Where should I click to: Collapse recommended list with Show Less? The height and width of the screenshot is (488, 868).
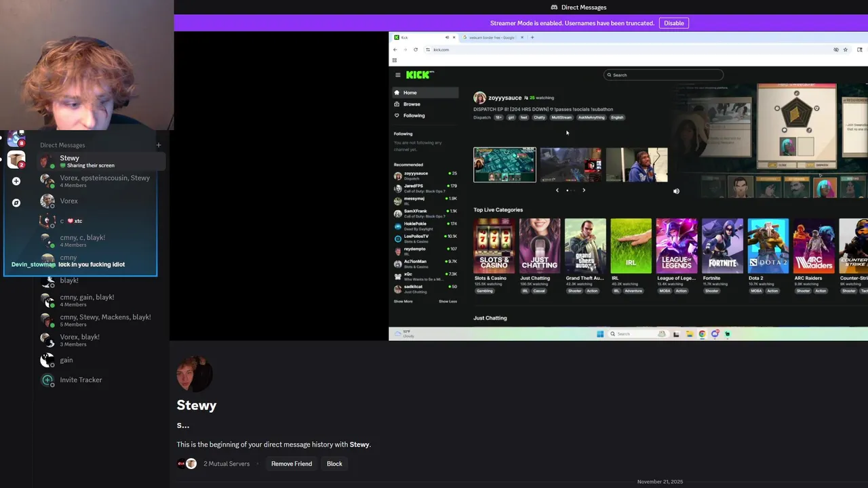448,302
